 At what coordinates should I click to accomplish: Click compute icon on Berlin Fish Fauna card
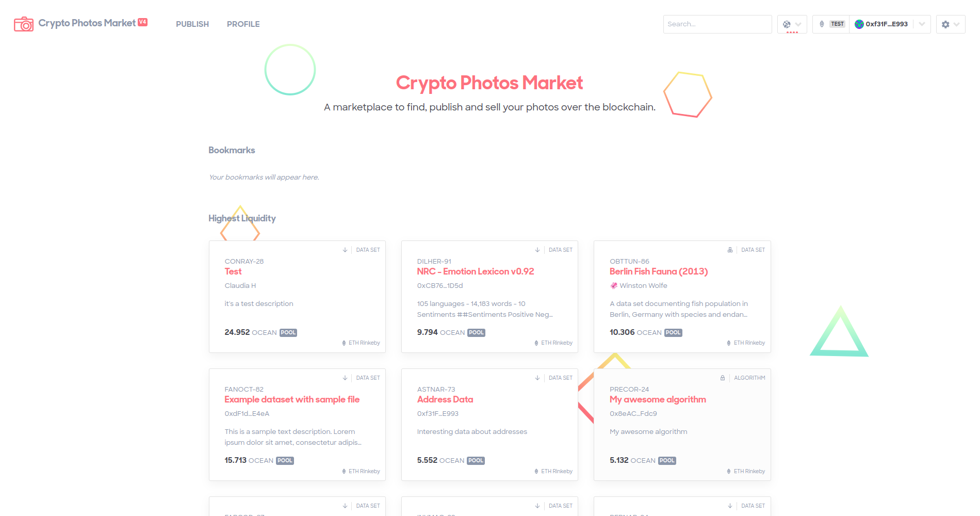pyautogui.click(x=730, y=250)
